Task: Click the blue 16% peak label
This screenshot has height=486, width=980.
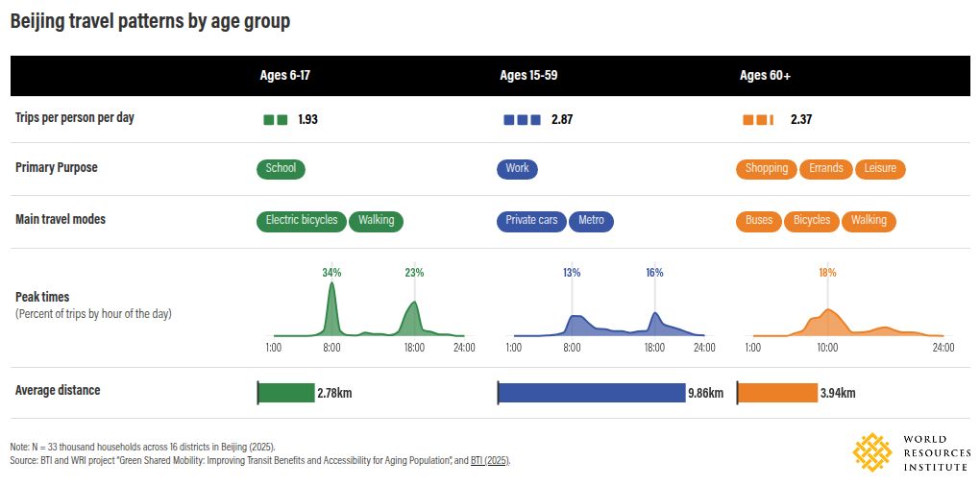Action: tap(654, 273)
